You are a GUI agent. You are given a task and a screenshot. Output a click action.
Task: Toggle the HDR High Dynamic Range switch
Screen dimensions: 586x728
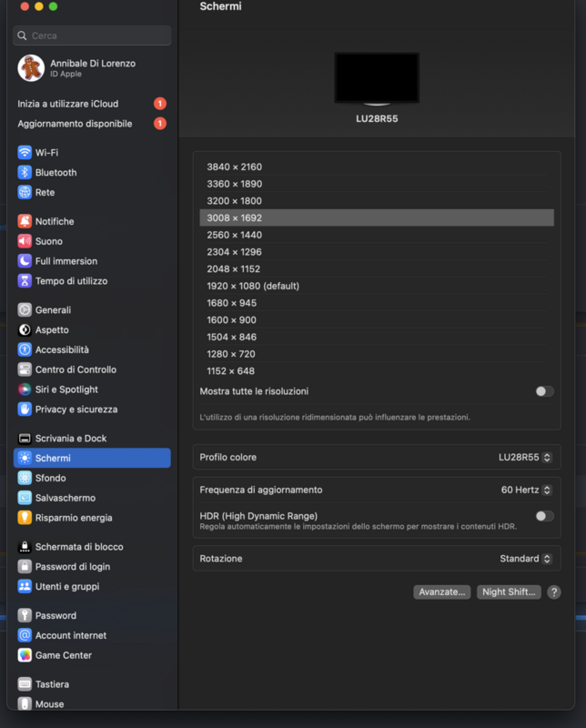click(x=544, y=516)
